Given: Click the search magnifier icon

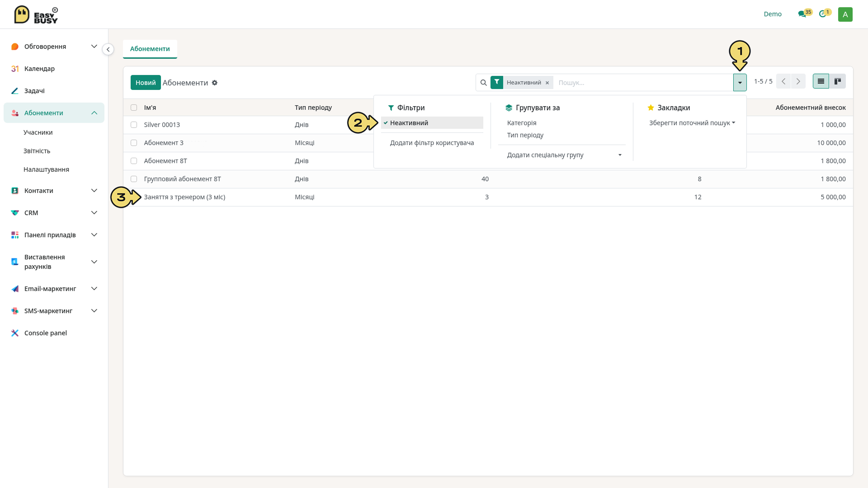Looking at the screenshot, I should [483, 83].
